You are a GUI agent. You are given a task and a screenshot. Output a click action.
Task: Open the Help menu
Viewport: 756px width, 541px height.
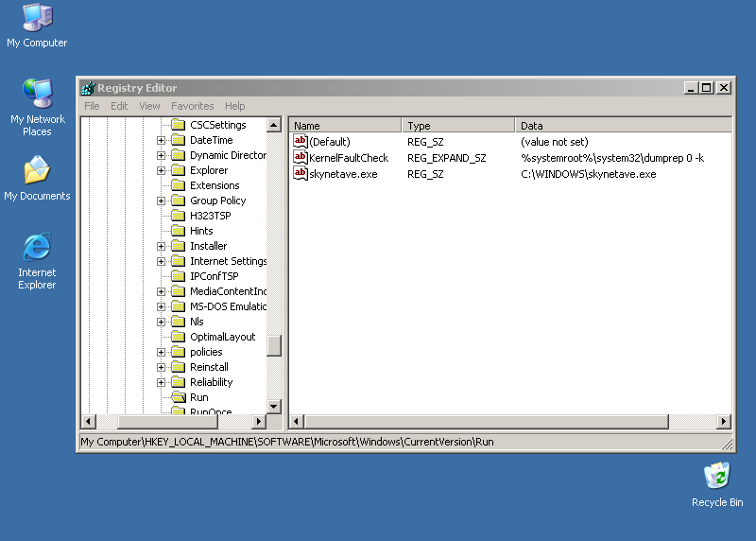tap(234, 106)
